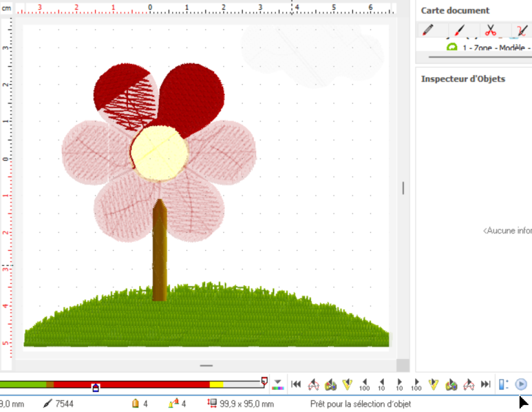Viewport: 532px width, 412px height.
Task: Open the color bar options dropdown
Action: (x=277, y=384)
